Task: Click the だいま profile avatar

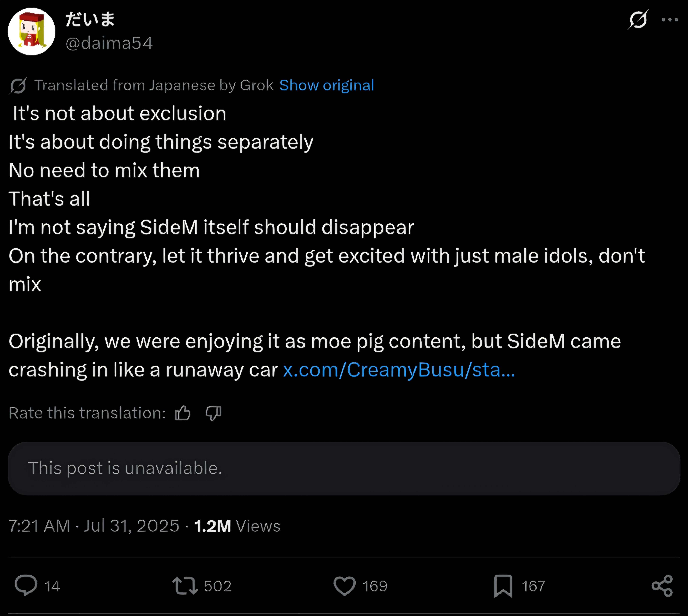Action: [x=32, y=32]
